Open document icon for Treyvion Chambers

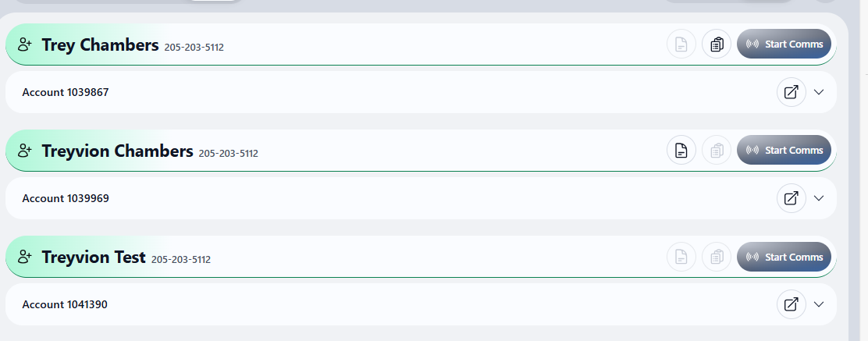click(x=681, y=150)
